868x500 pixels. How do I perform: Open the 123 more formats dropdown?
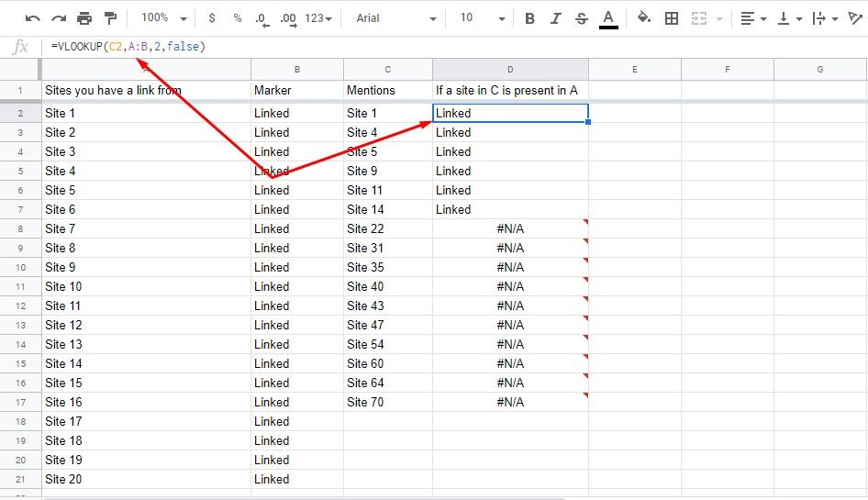(318, 18)
